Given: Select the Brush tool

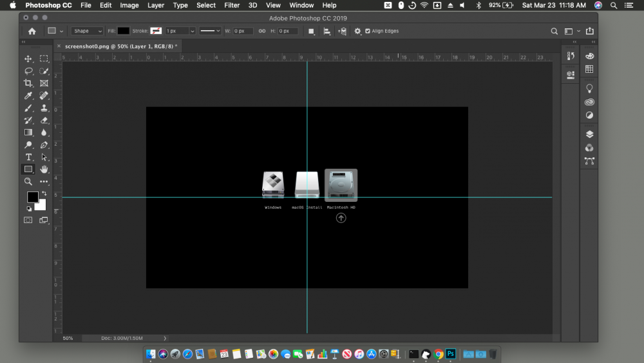Looking at the screenshot, I should click(28, 108).
